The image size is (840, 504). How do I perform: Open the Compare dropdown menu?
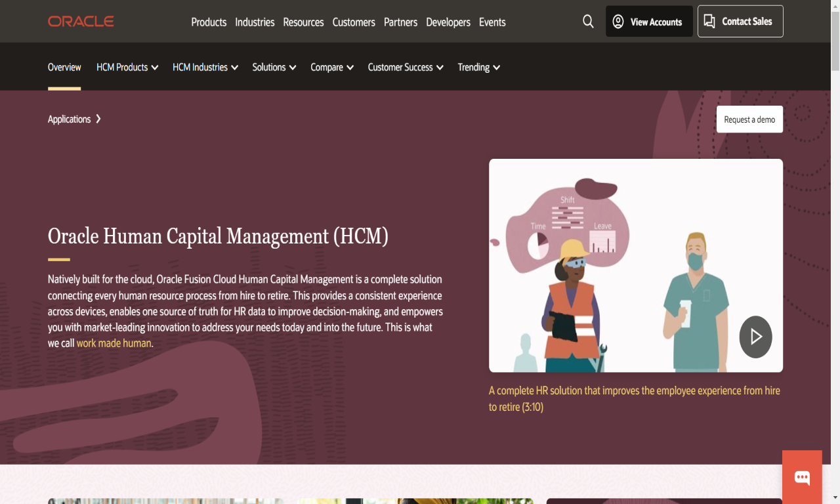pos(332,67)
